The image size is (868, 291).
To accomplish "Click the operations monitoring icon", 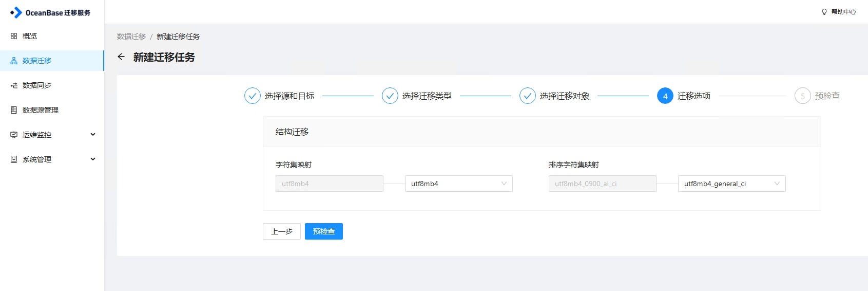I will (14, 135).
